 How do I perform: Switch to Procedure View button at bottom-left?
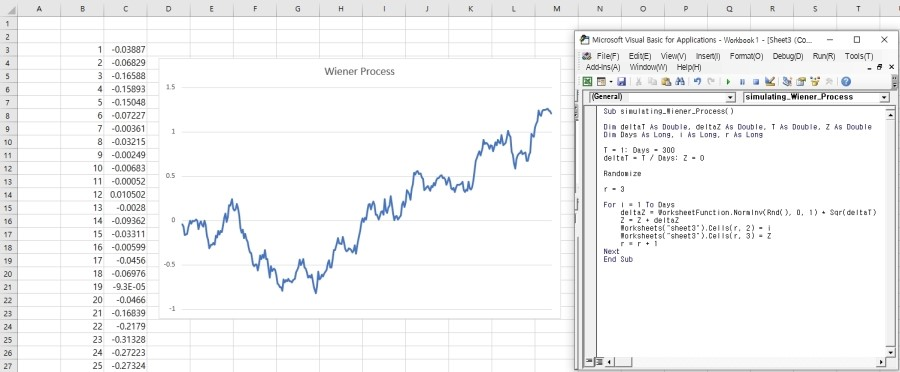point(588,361)
